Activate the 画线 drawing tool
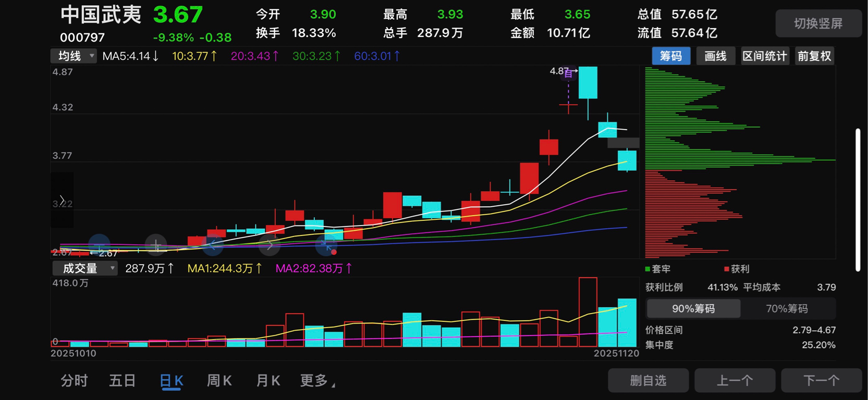 (715, 56)
